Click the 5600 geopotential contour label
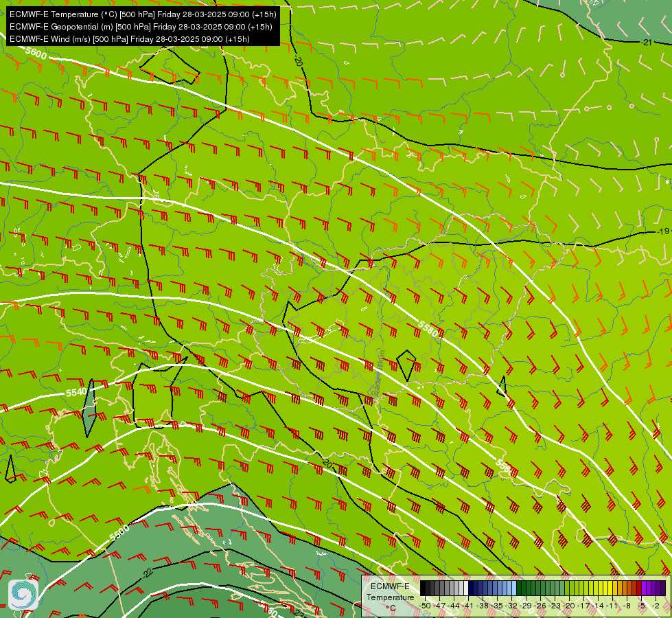 pyautogui.click(x=36, y=54)
